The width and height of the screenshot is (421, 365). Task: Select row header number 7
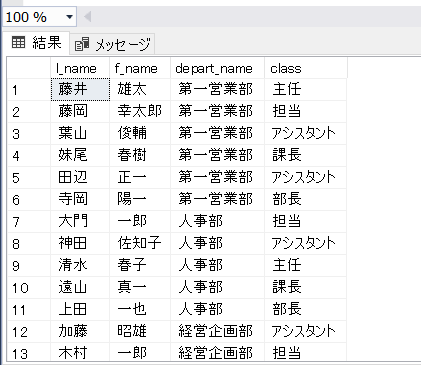pyautogui.click(x=29, y=221)
